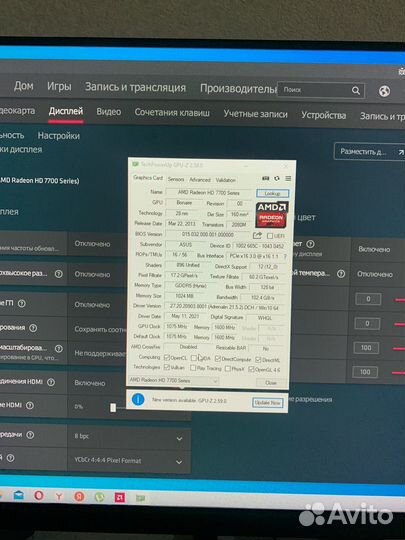
Task: Toggle the CUDA checkbox in GPU-Z
Action: [194, 358]
